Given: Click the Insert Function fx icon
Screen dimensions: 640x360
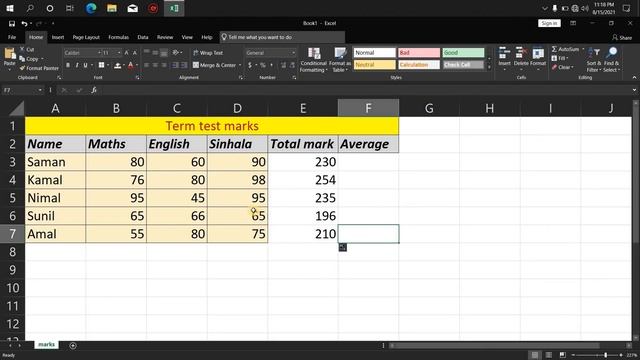Looking at the screenshot, I should point(94,90).
